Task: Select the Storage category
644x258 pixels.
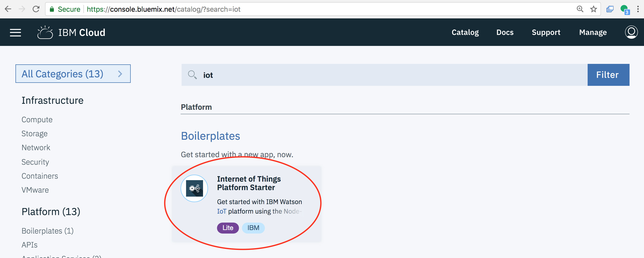Action: point(34,133)
